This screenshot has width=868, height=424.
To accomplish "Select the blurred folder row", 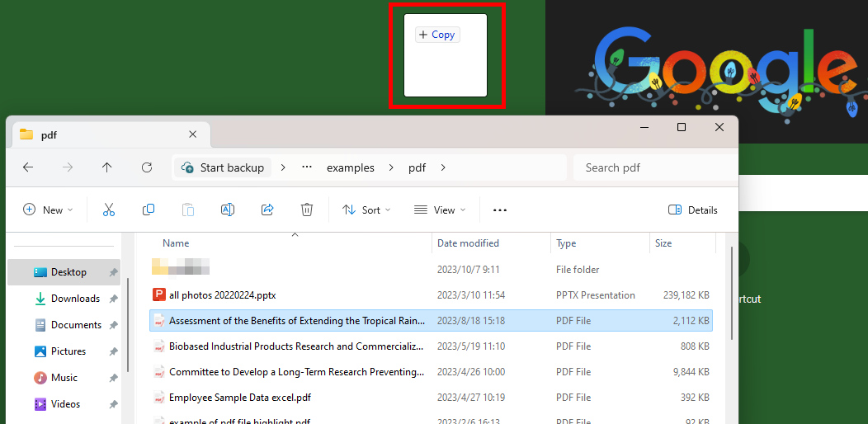I will click(431, 270).
